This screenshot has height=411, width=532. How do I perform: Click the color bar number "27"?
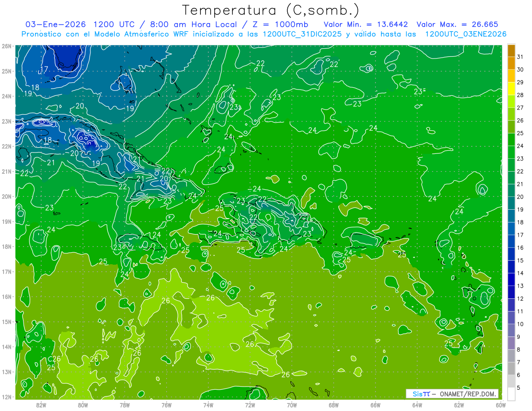[x=520, y=108]
